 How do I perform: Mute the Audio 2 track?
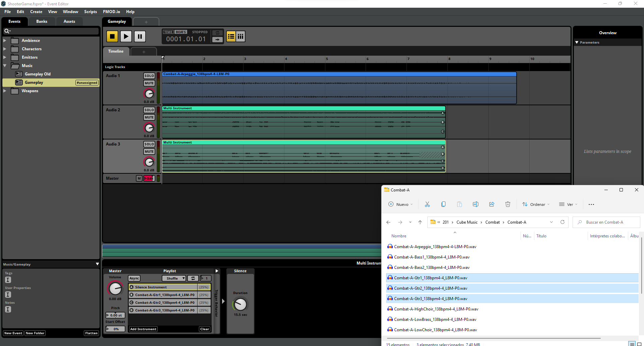click(149, 117)
